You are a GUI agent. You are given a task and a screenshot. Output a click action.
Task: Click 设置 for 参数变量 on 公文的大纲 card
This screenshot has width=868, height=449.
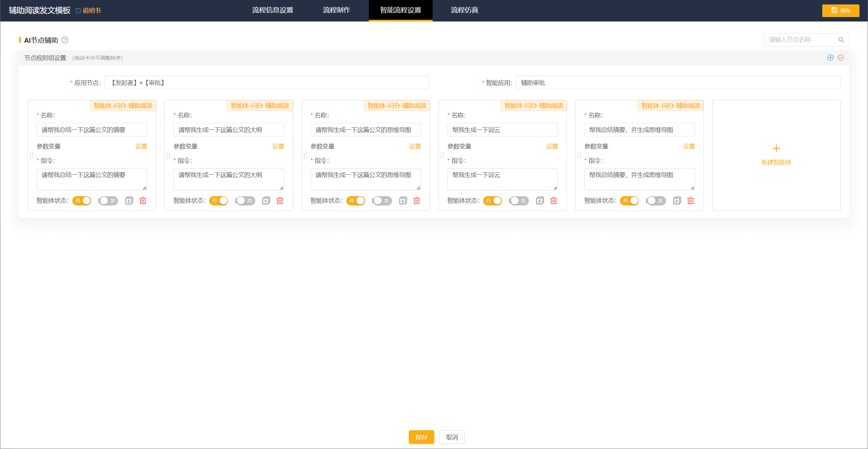(278, 146)
